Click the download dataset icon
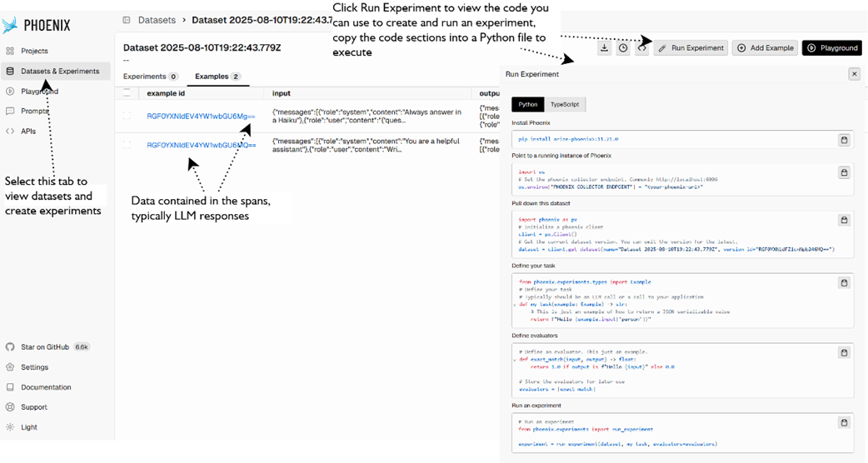This screenshot has height=463, width=868. pos(605,48)
